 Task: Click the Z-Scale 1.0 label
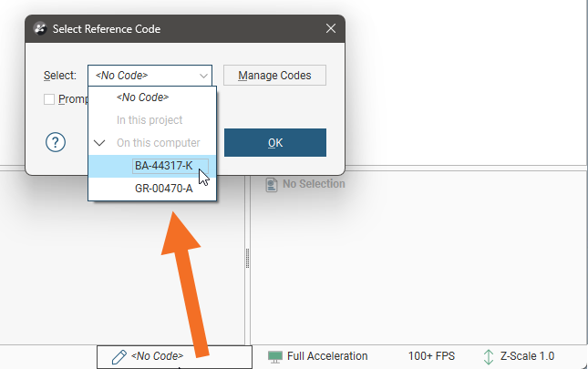click(x=527, y=356)
